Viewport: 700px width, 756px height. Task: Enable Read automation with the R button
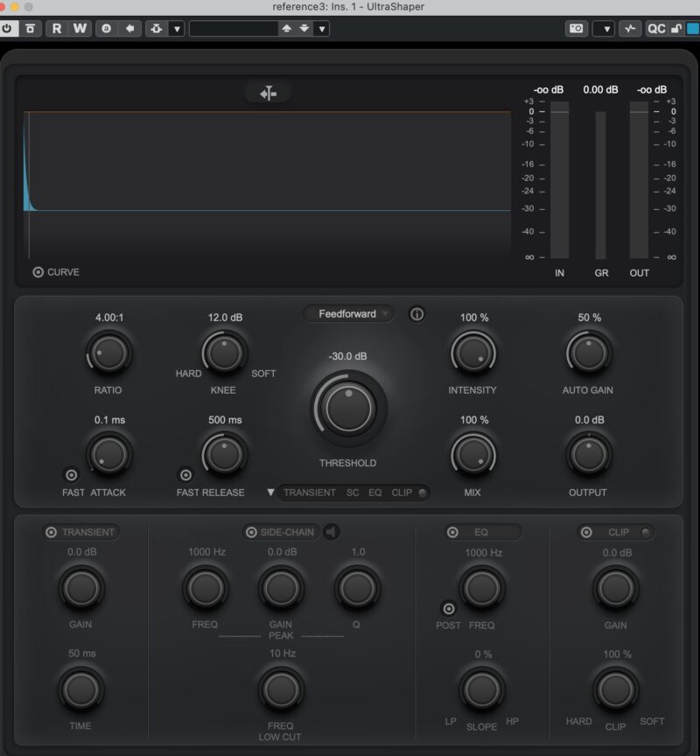click(57, 29)
